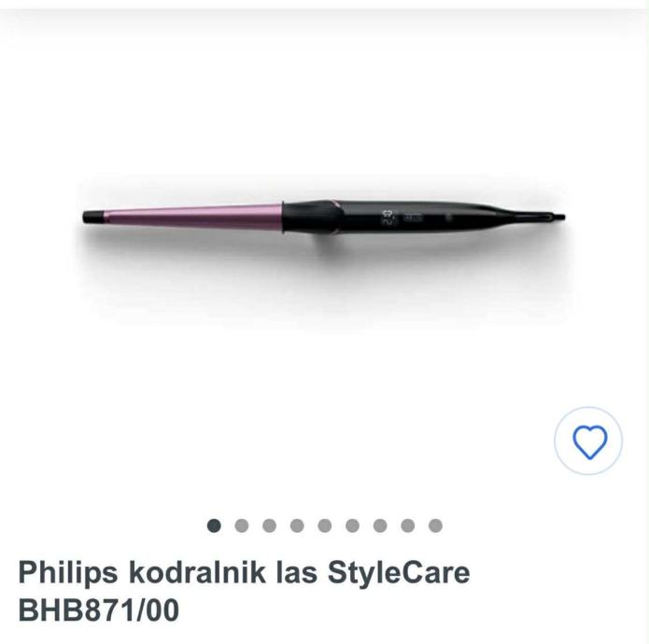
Task: Click the digital temperature display on the handle
Action: coord(388,217)
